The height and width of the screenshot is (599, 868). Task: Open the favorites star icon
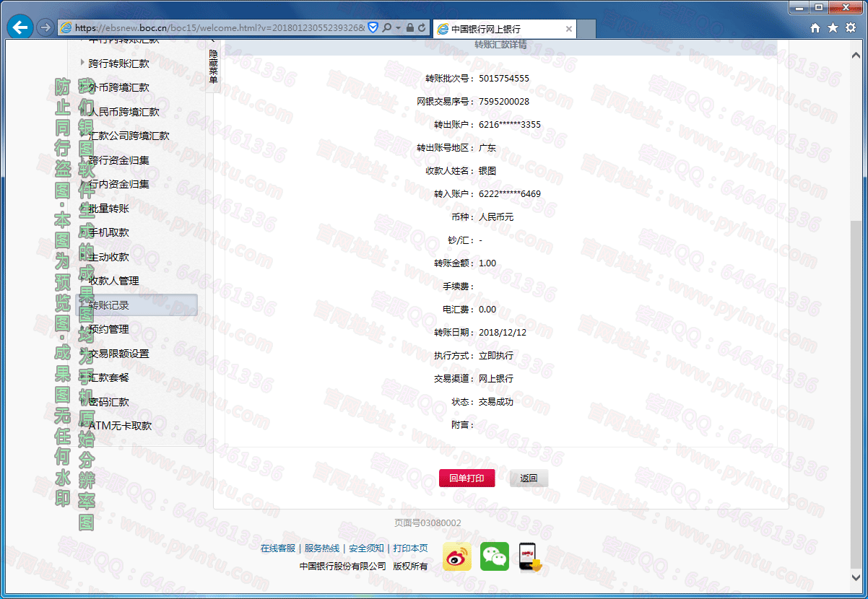[x=833, y=28]
